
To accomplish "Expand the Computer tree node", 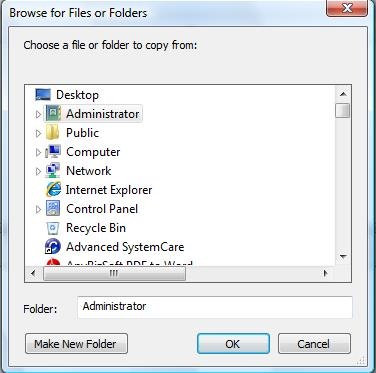I will tap(38, 152).
